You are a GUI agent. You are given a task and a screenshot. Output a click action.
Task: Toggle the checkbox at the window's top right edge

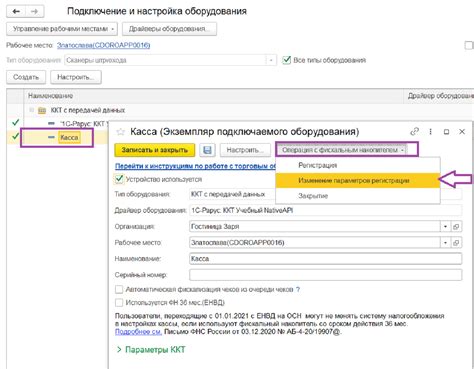(469, 45)
